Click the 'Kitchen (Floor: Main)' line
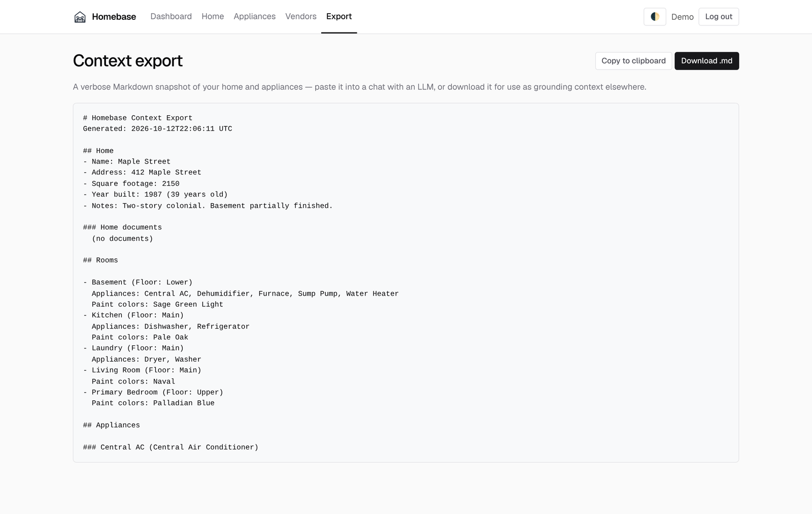Image resolution: width=812 pixels, height=514 pixels. [x=133, y=315]
